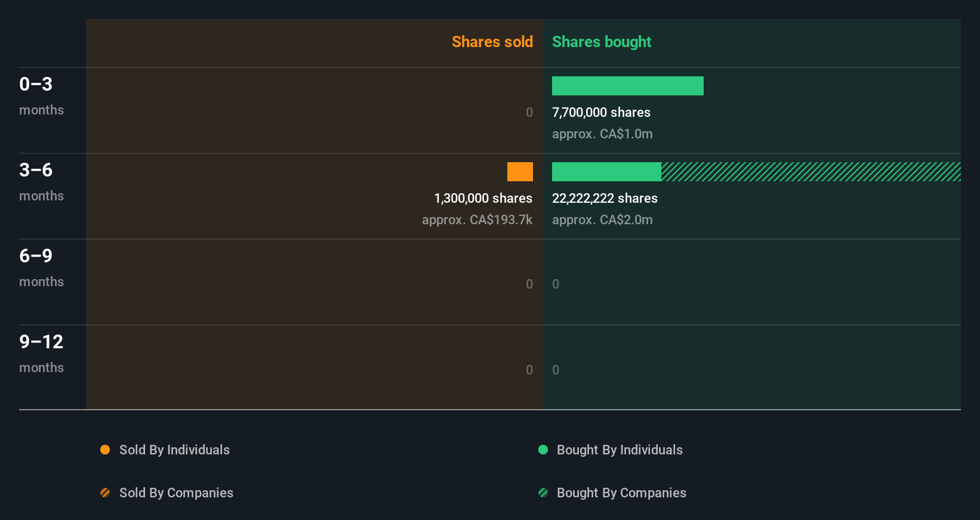Select the 1,300,000 shares value
980x520 pixels.
(x=483, y=198)
